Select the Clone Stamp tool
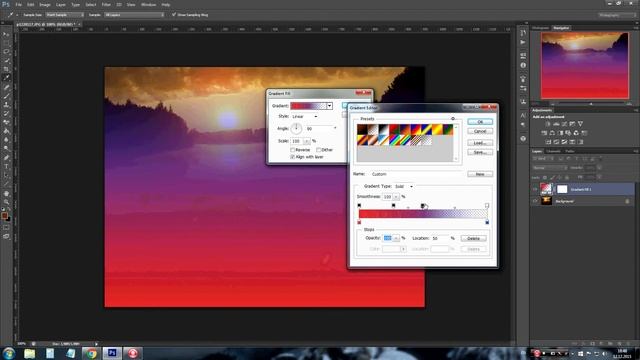640x360 pixels. pyautogui.click(x=6, y=105)
